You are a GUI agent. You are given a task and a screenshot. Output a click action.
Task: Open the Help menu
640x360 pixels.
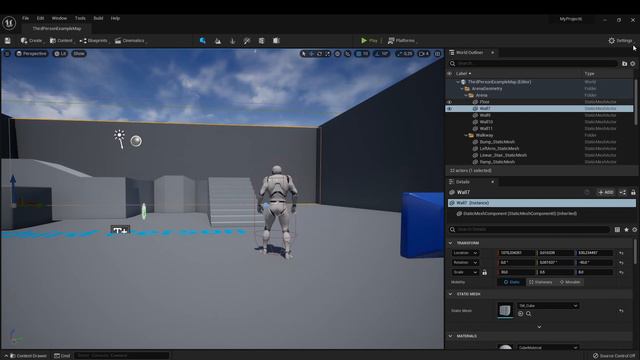pos(115,18)
